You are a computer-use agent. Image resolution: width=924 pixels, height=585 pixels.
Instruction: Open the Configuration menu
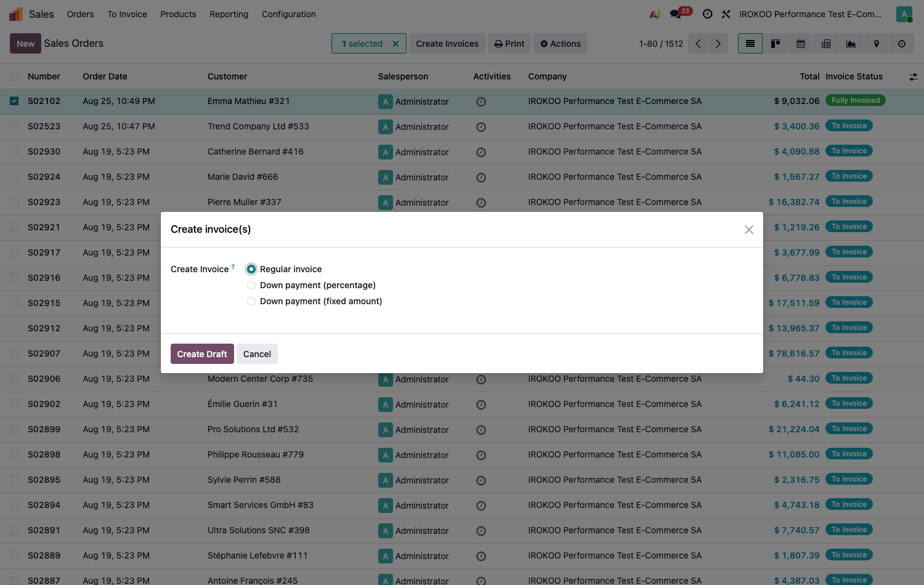[x=288, y=14]
